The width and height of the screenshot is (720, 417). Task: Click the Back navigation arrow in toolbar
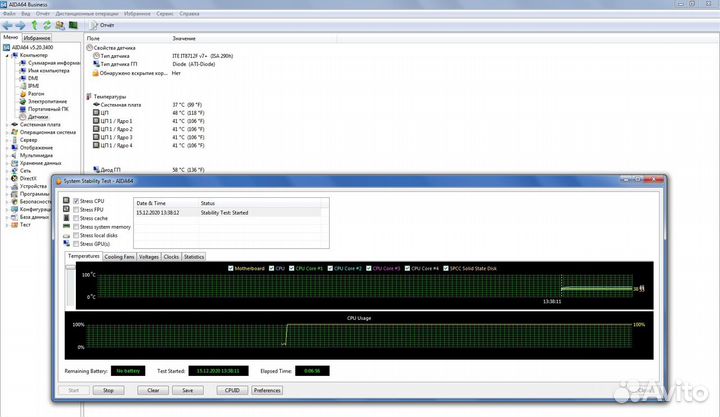point(8,26)
